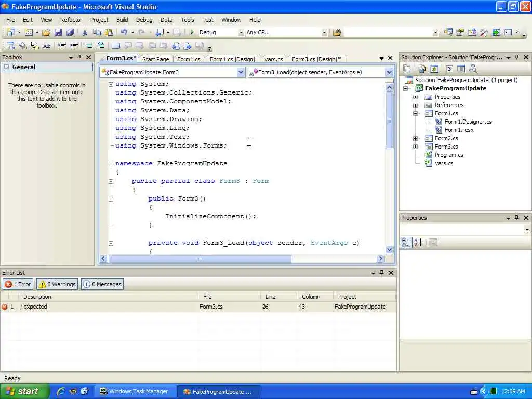The width and height of the screenshot is (532, 399).
Task: Click the Open File folder icon
Action: (46, 32)
